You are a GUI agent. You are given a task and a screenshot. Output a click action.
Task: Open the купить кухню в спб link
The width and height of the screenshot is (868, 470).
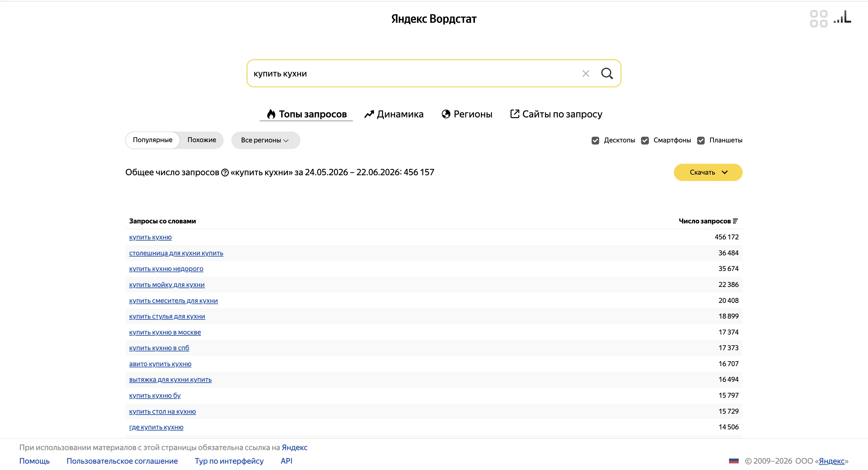159,348
